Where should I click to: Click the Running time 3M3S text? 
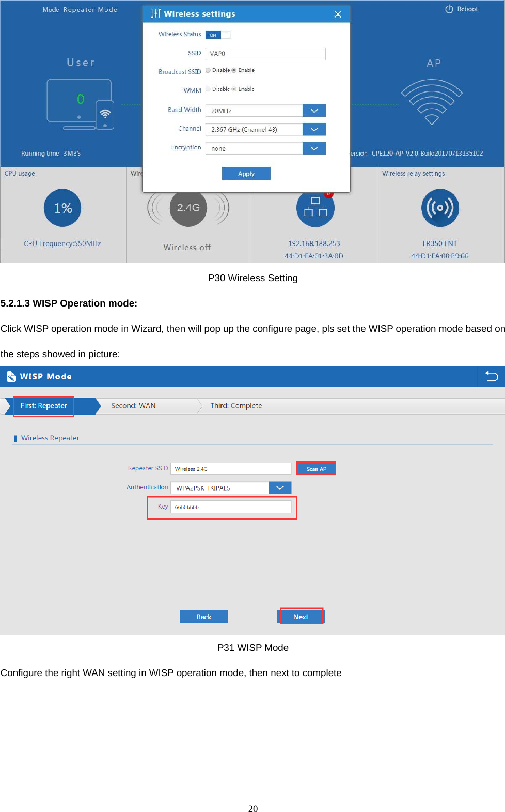pyautogui.click(x=51, y=154)
